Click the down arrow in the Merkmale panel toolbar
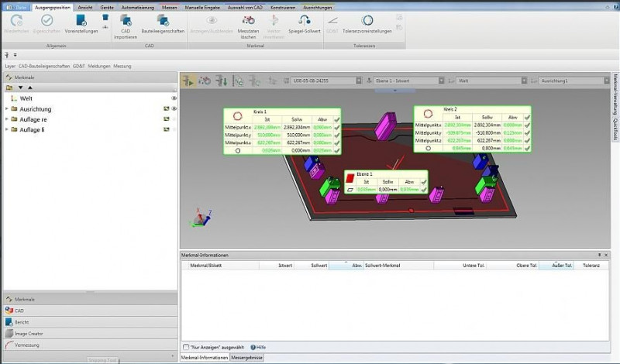This screenshot has width=620, height=364. pos(21,88)
